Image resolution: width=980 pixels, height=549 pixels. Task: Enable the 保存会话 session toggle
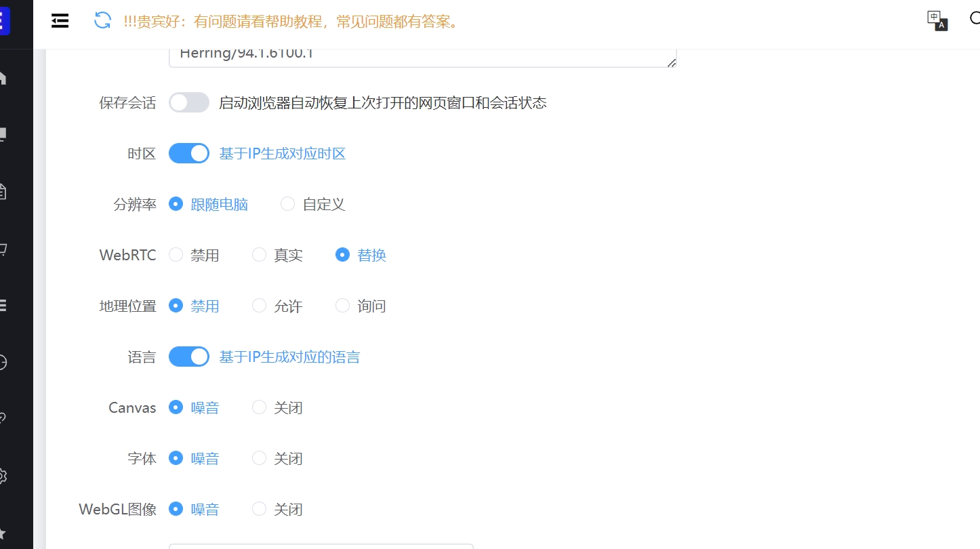(188, 102)
